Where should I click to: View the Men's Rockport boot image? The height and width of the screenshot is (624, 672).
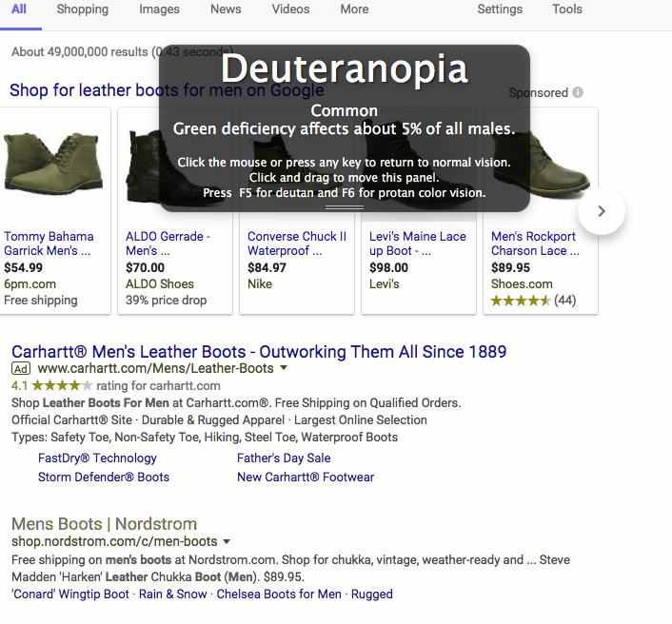pos(541,163)
